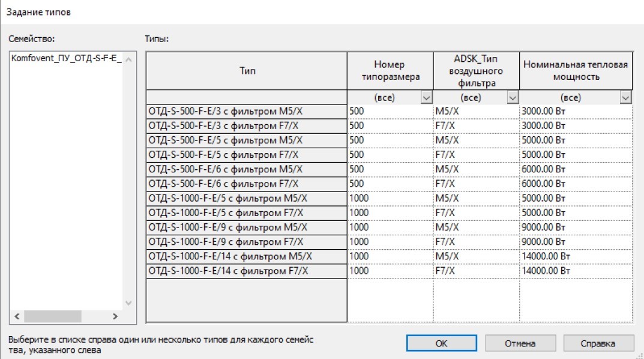Click the 14000.00 Вт cell for M5/X
The image size is (644, 359).
coord(576,256)
